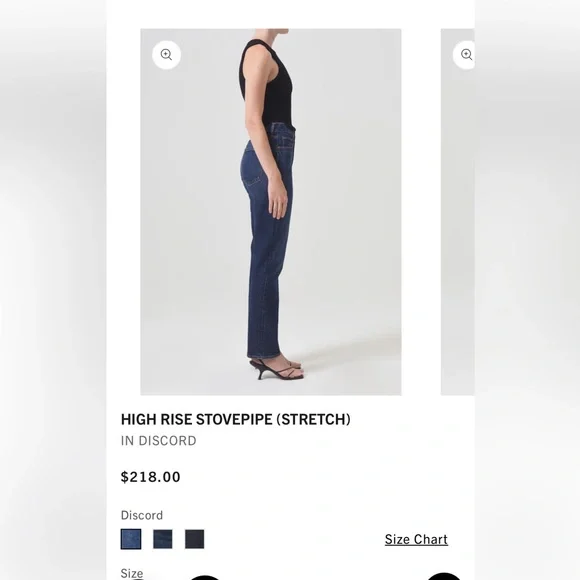The width and height of the screenshot is (580, 580).
Task: Pick the black color swatch
Action: coord(195,539)
